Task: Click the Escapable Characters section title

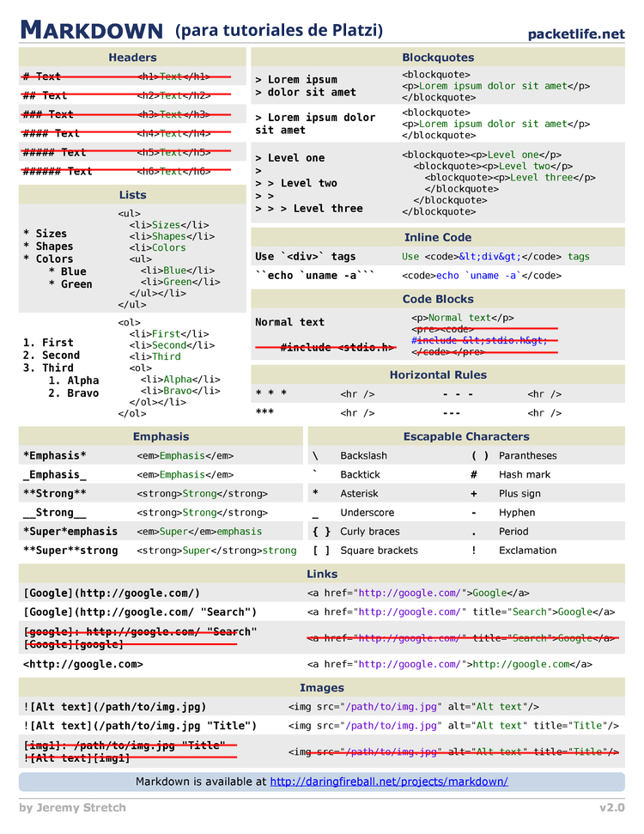Action: point(466,436)
